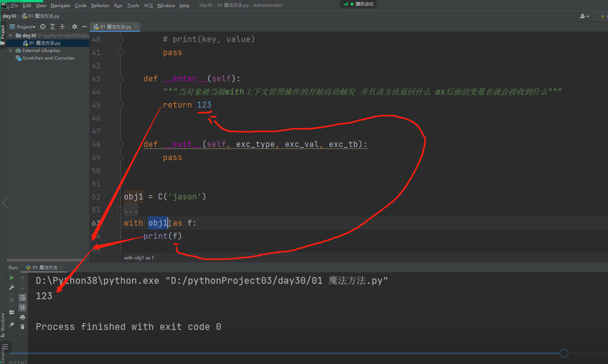Close the 01 魔法方法.py editor tab
This screenshot has width=608, height=364.
[x=135, y=27]
